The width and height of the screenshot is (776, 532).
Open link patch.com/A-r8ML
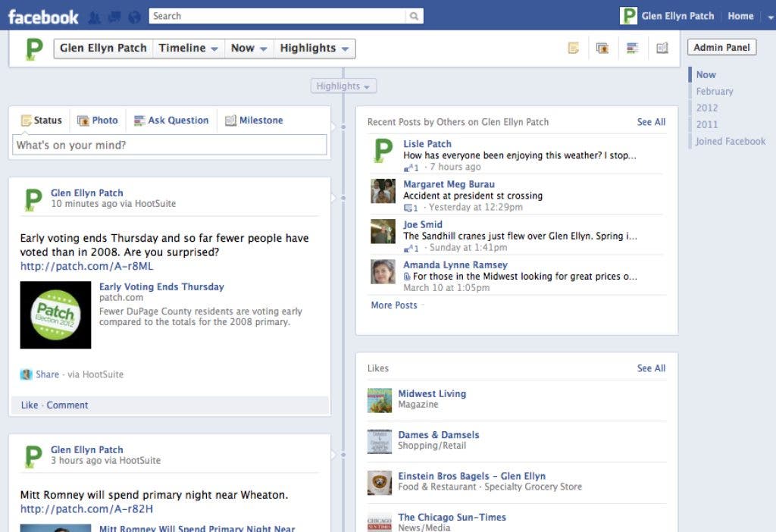86,266
